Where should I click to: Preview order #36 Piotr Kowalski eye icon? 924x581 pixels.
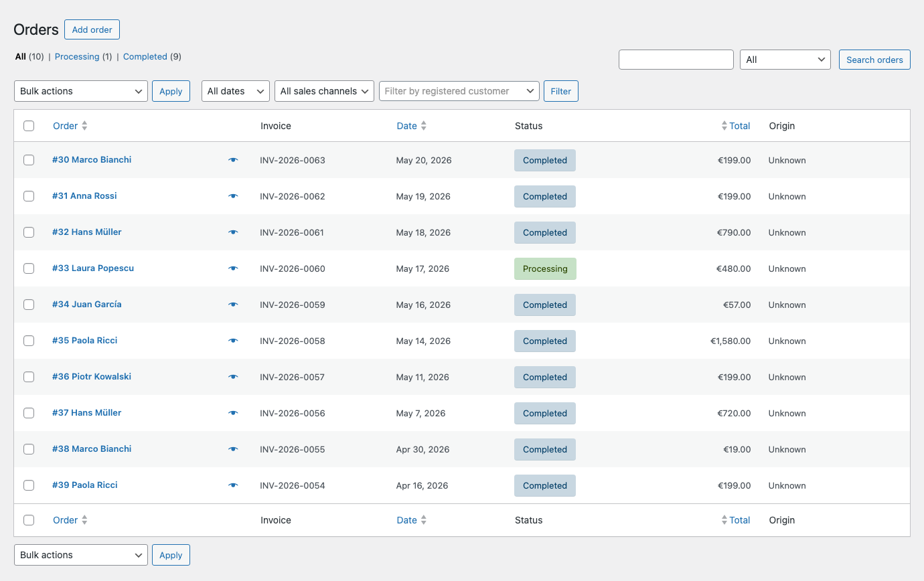[x=233, y=377]
